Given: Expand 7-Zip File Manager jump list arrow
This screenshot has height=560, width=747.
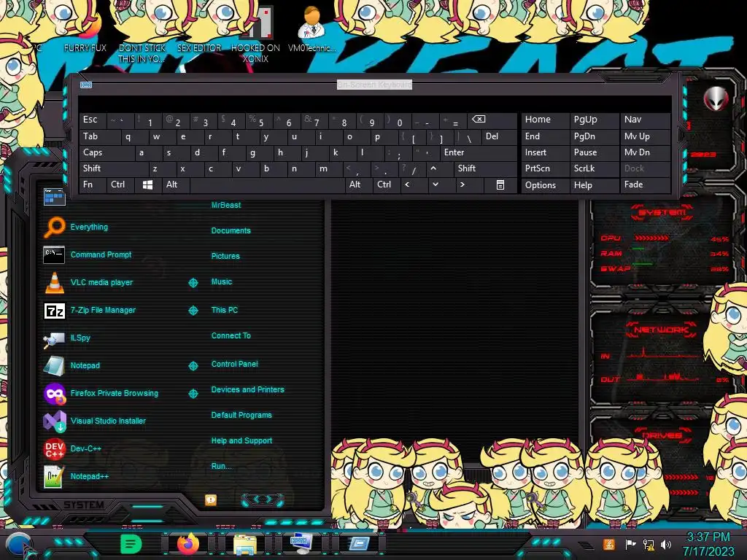Looking at the screenshot, I should coord(193,311).
